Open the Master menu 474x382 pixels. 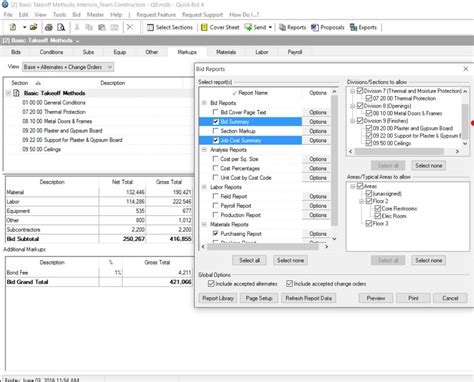95,15
